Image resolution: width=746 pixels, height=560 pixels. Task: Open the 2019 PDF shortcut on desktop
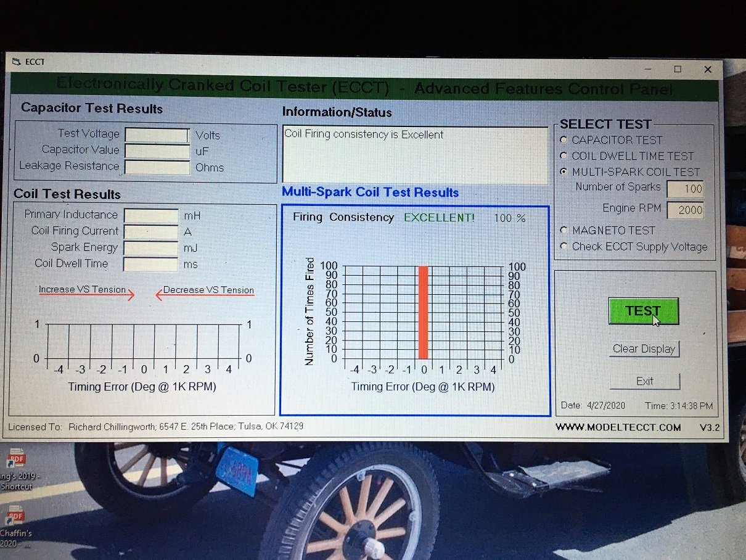15,463
